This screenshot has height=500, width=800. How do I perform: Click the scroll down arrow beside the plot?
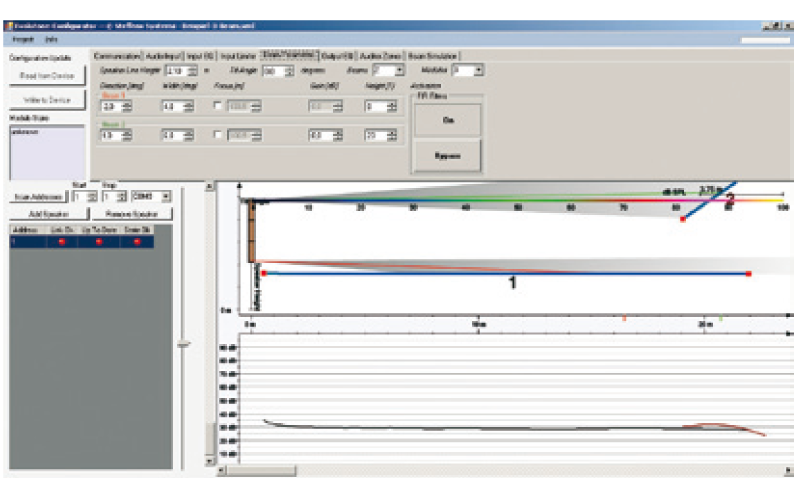point(210,461)
